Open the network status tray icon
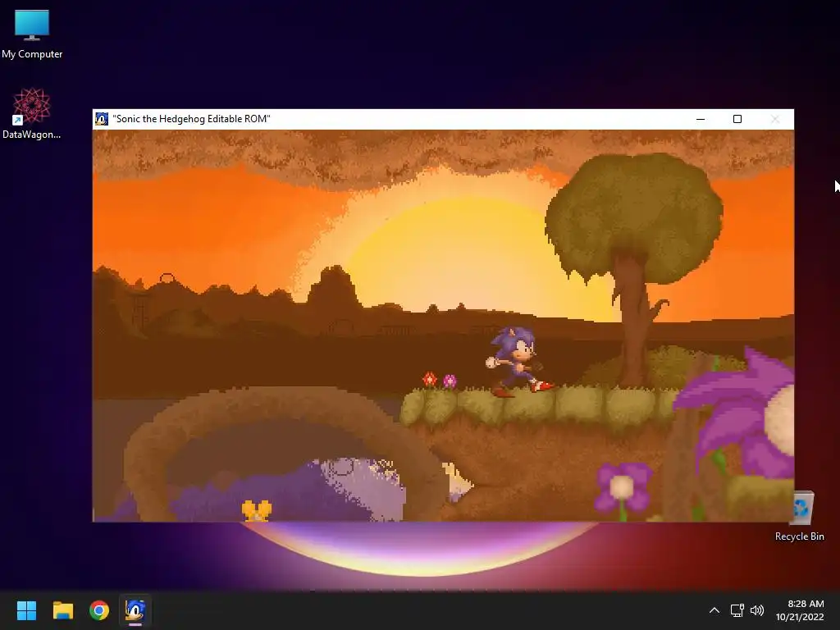Screen dimensions: 840x630 coord(737,610)
